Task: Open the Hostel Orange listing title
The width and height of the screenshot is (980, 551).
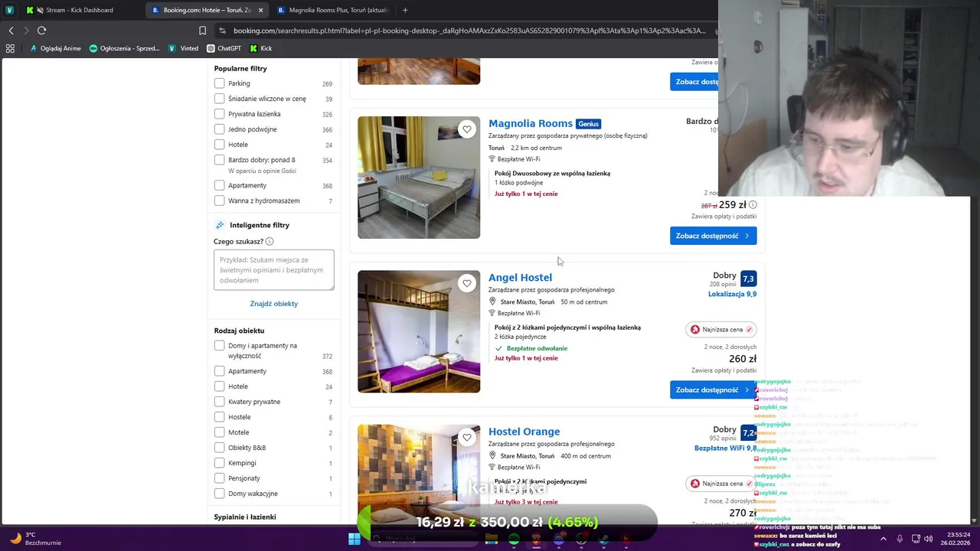Action: tap(524, 432)
